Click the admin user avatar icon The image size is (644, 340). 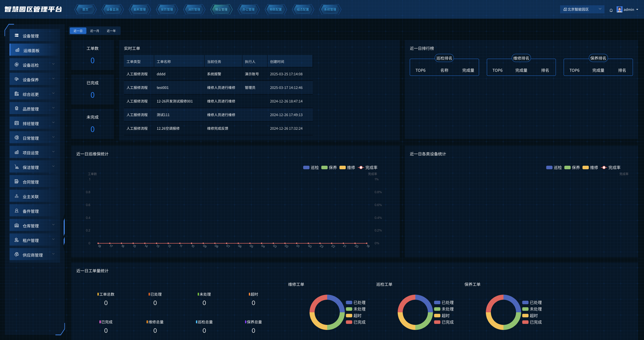click(619, 9)
